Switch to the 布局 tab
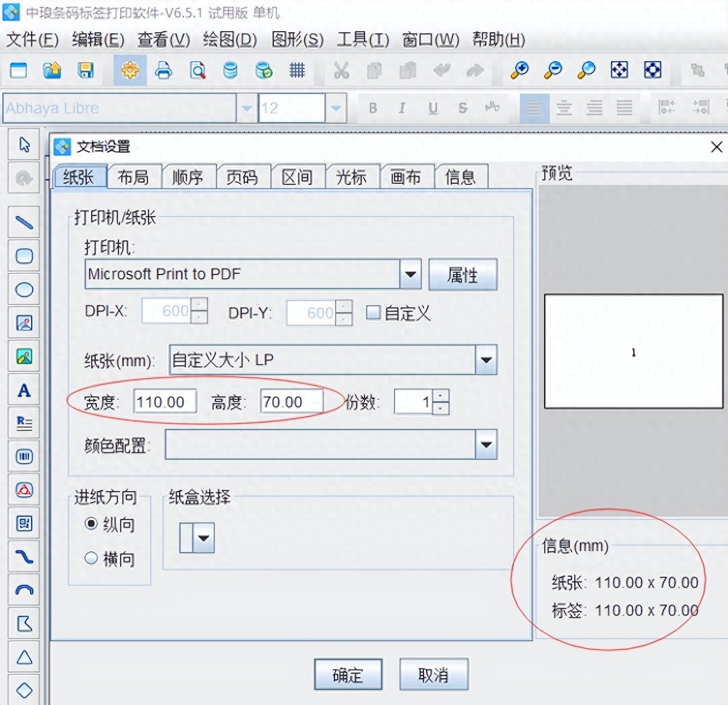728x705 pixels. click(134, 176)
